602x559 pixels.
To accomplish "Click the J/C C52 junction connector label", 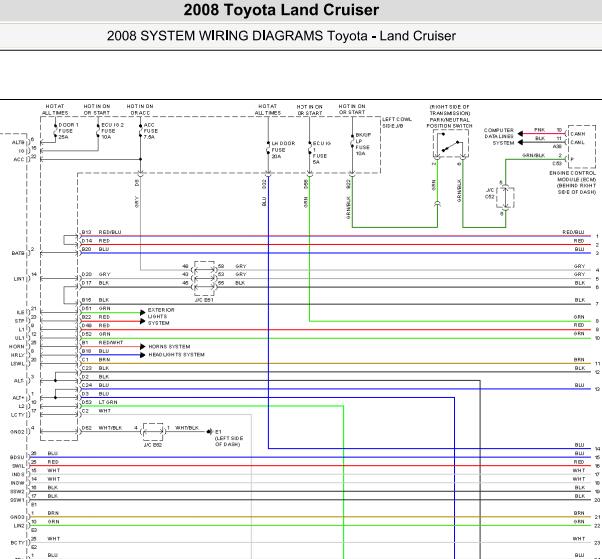I will tap(490, 194).
